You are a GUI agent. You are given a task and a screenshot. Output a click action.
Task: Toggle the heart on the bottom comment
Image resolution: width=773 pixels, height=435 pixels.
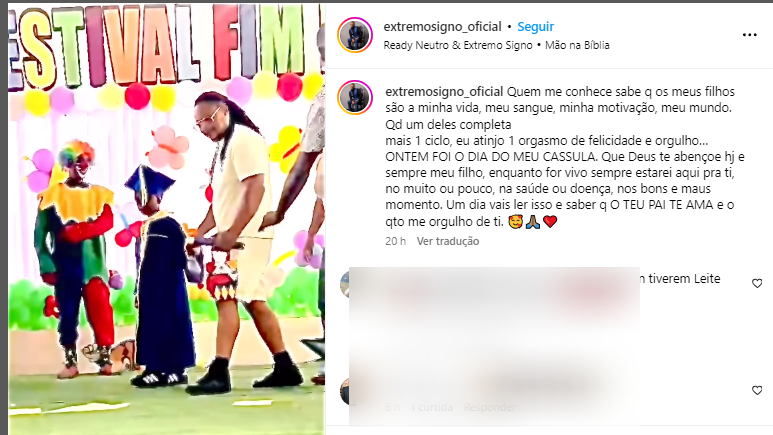pyautogui.click(x=757, y=391)
